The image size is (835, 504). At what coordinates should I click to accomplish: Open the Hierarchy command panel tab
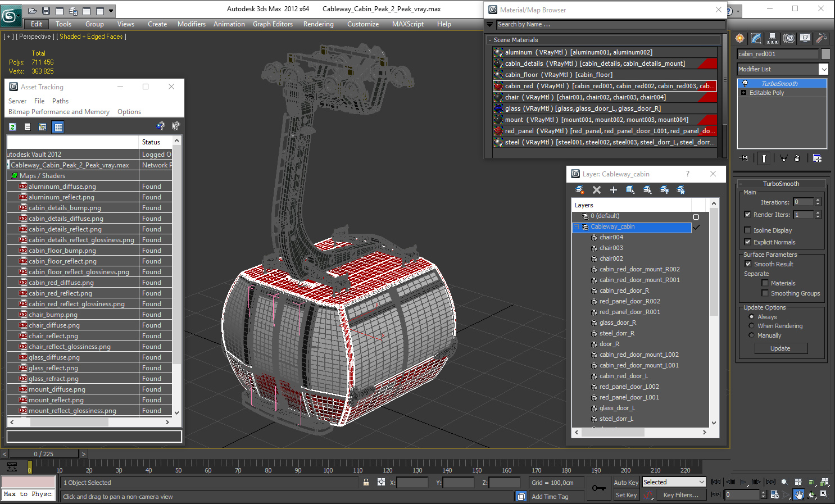pyautogui.click(x=773, y=38)
